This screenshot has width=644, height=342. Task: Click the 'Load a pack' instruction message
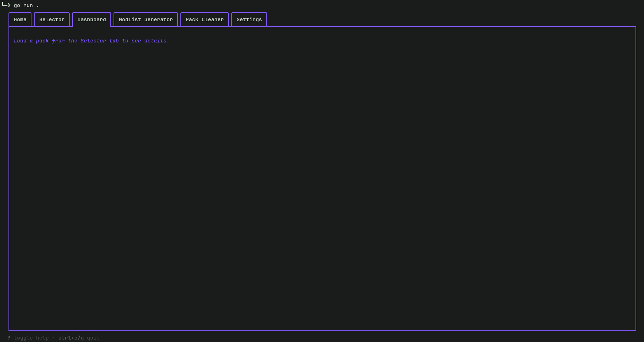pyautogui.click(x=92, y=41)
